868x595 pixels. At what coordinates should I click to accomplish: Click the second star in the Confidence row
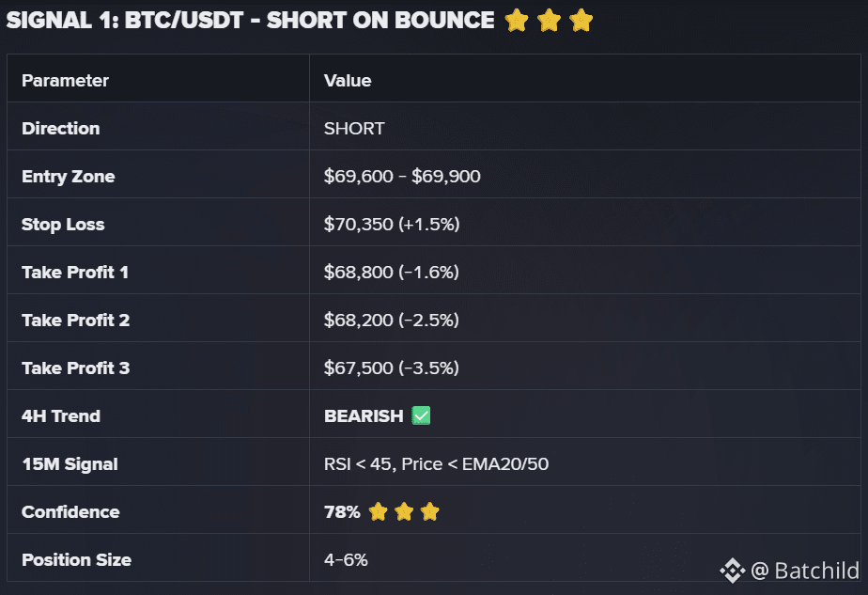click(x=404, y=511)
